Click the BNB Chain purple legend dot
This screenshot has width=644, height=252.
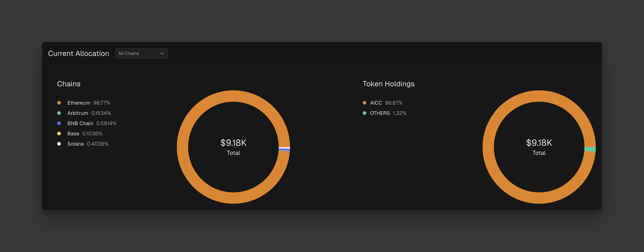[59, 123]
